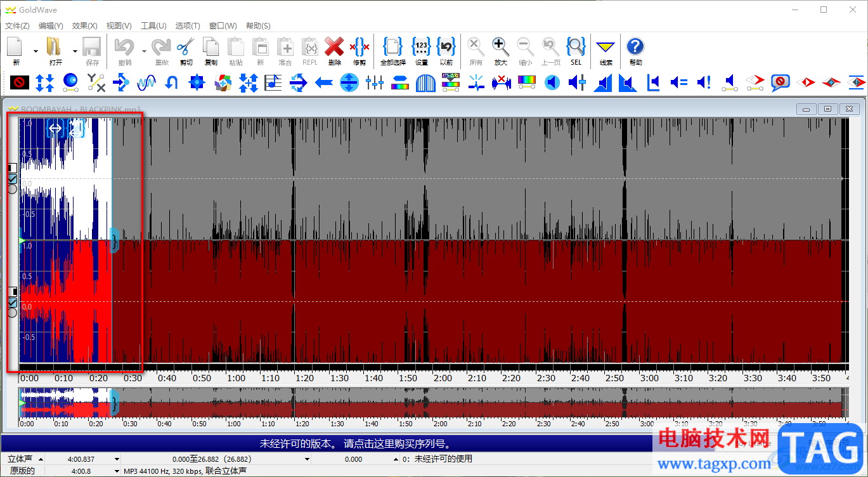Expand the 打开 (Open) button dropdown arrow
Screen dimensions: 868x477
point(75,51)
